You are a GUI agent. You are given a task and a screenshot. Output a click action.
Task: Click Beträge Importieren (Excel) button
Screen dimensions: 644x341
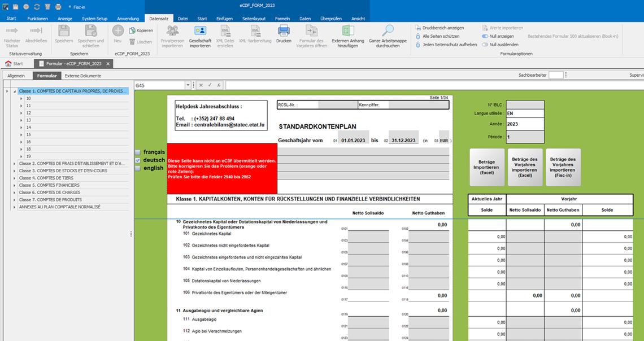point(486,168)
